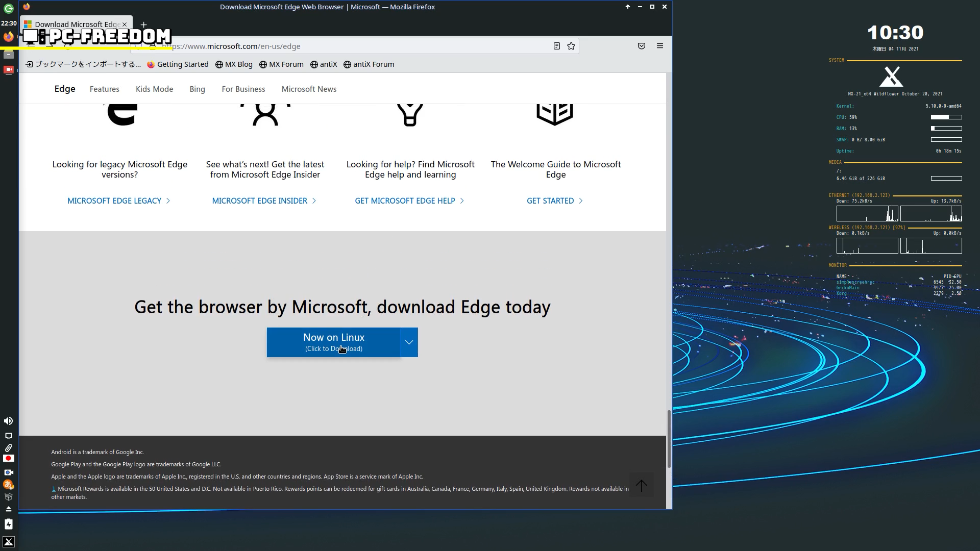Expand Get Started link chevron
The image size is (980, 551).
[x=581, y=201]
